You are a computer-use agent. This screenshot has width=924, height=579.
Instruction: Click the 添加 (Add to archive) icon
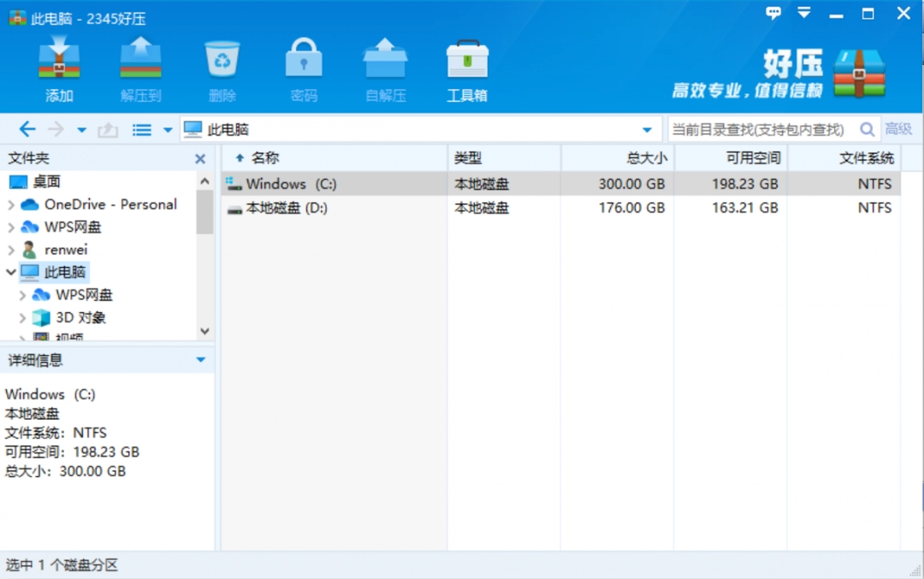(58, 64)
